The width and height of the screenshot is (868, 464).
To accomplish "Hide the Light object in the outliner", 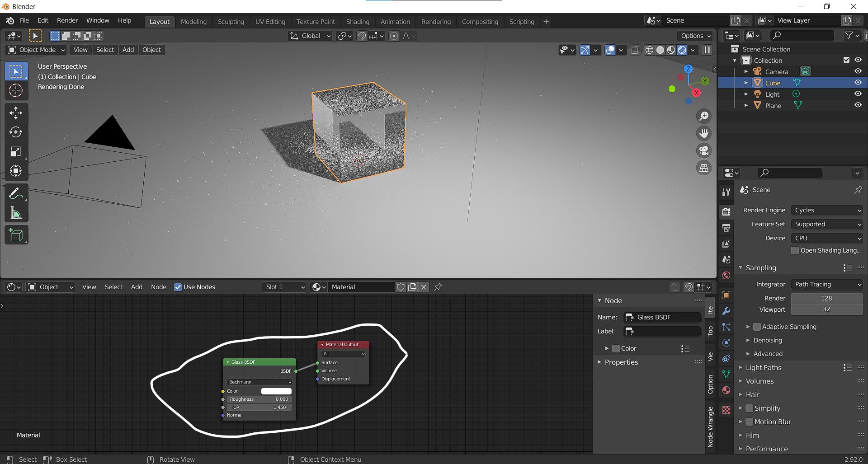I will [858, 94].
